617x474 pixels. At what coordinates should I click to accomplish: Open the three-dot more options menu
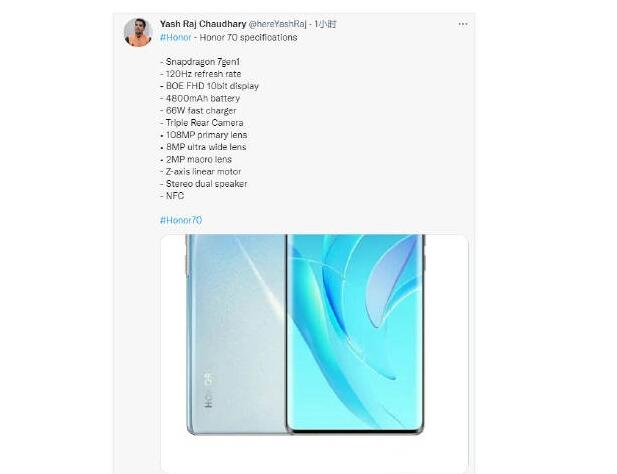(463, 24)
